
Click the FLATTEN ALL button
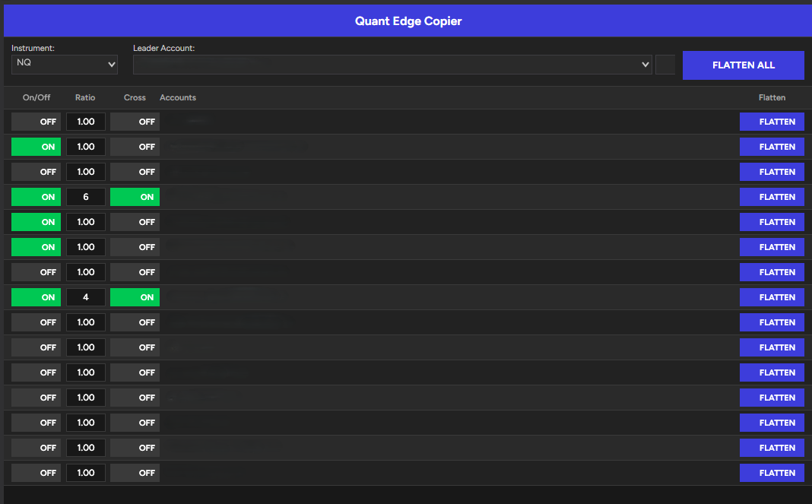(743, 65)
